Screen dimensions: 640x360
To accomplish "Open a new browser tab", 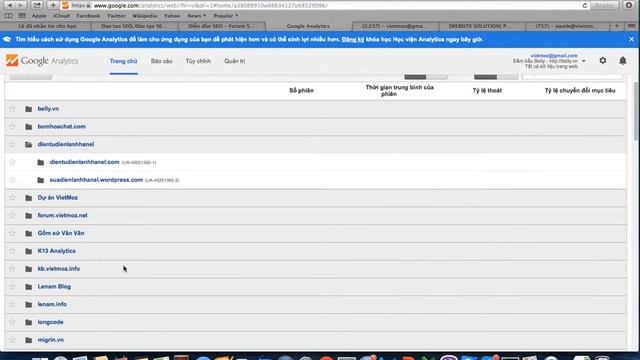I will point(617,26).
